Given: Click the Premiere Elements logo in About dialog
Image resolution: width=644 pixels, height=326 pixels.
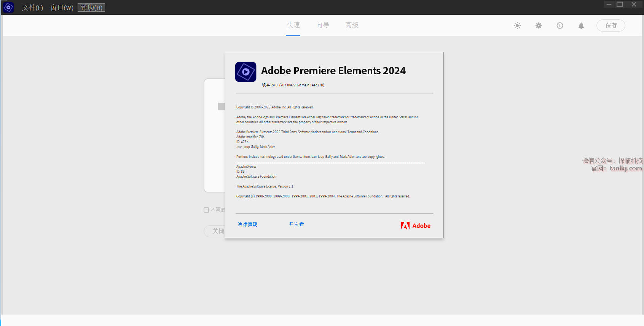Looking at the screenshot, I should [x=246, y=72].
